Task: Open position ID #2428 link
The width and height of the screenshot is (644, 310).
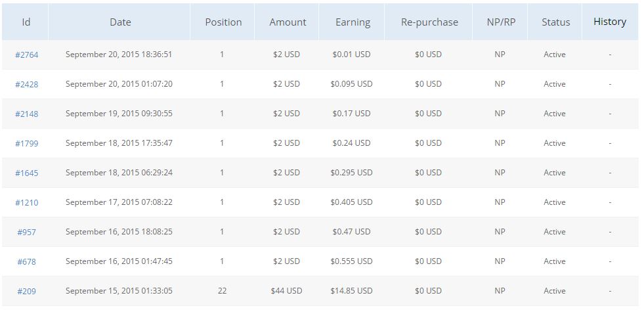Action: point(26,84)
